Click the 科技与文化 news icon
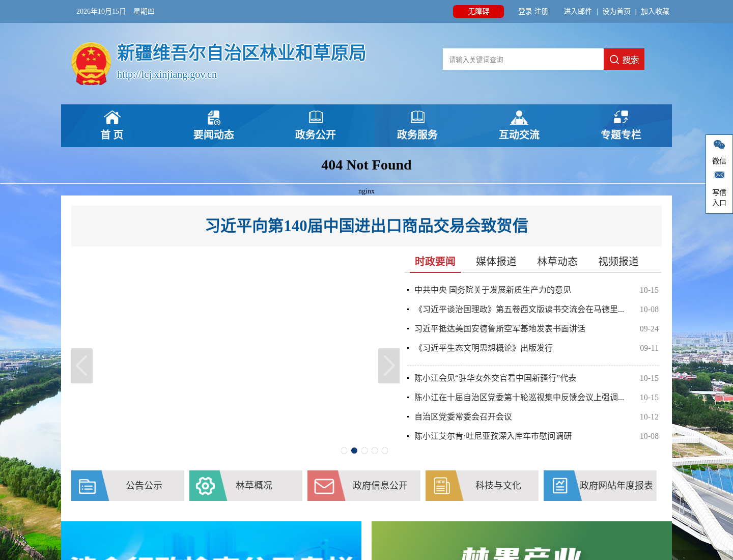The width and height of the screenshot is (733, 560). coord(441,486)
